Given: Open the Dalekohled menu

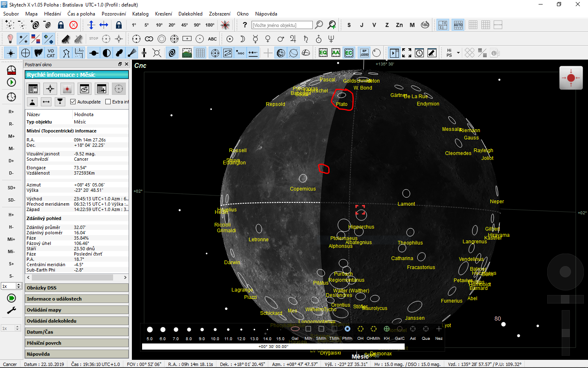Looking at the screenshot, I should click(x=190, y=13).
